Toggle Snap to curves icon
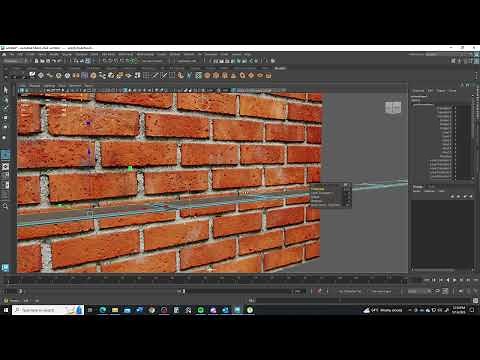 pos(110,61)
